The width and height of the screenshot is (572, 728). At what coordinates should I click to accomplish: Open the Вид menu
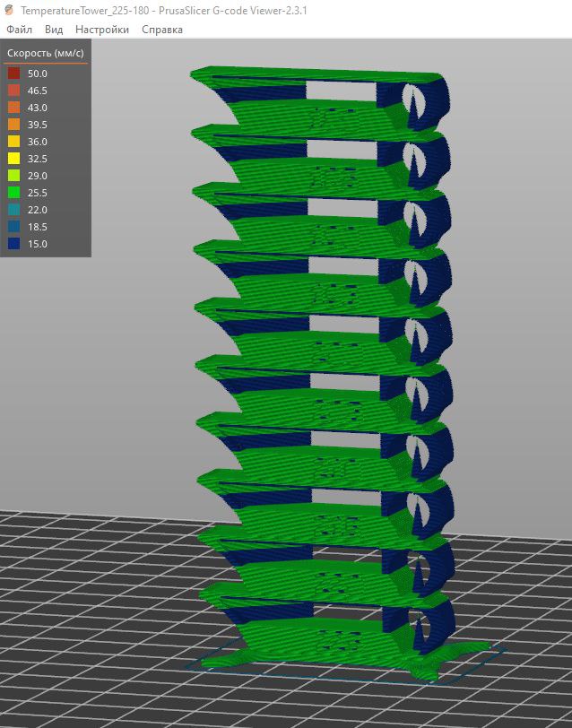coord(54,30)
